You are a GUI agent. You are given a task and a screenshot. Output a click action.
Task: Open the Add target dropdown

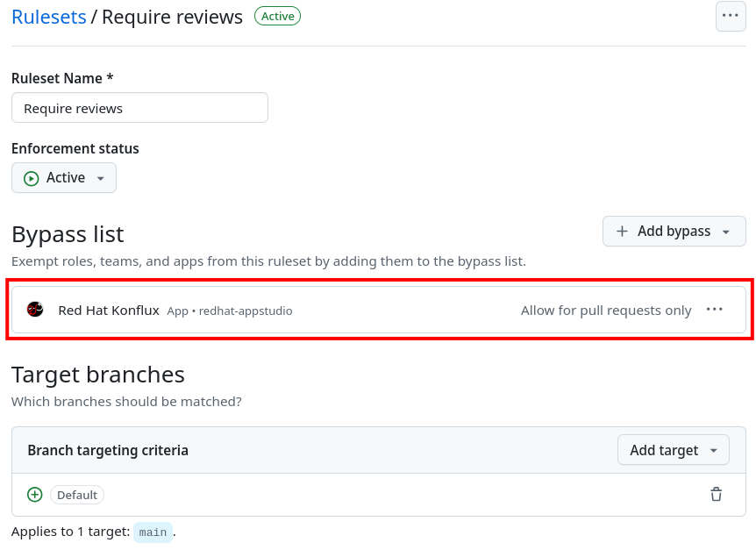(673, 449)
